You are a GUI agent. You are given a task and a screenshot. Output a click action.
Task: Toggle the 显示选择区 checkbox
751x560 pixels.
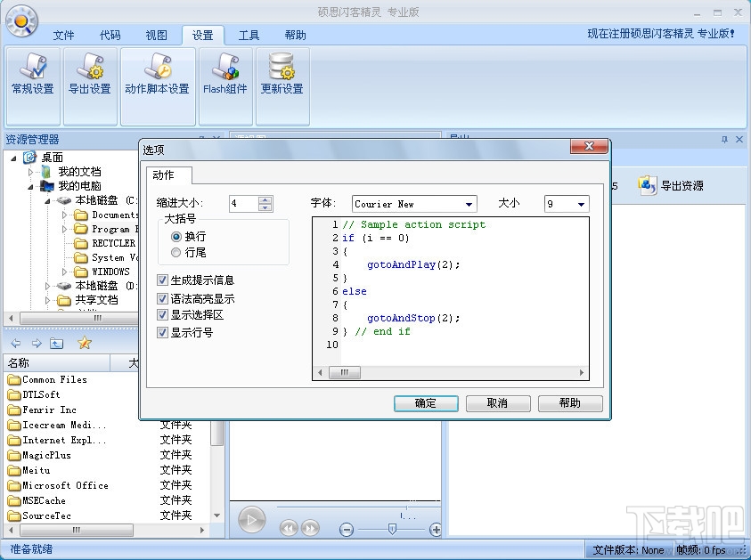(x=162, y=315)
